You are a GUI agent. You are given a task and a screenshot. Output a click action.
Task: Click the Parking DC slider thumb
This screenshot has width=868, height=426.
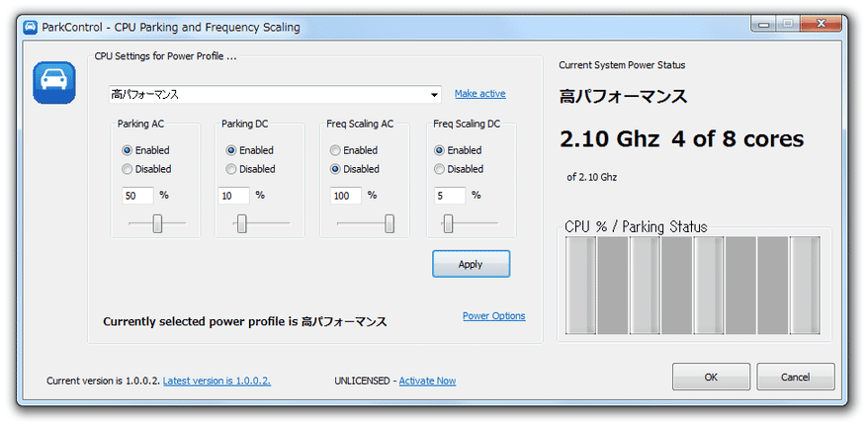pyautogui.click(x=242, y=223)
